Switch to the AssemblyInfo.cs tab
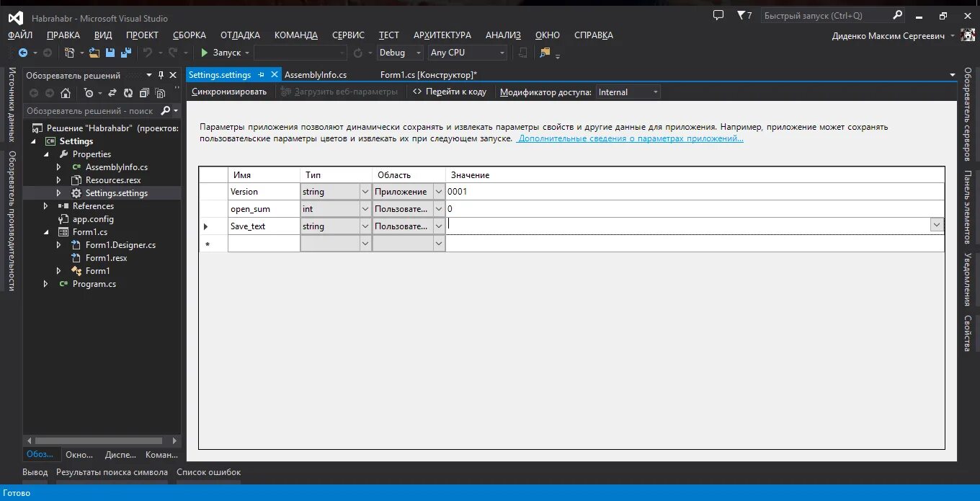The height and width of the screenshot is (501, 980). pyautogui.click(x=316, y=74)
